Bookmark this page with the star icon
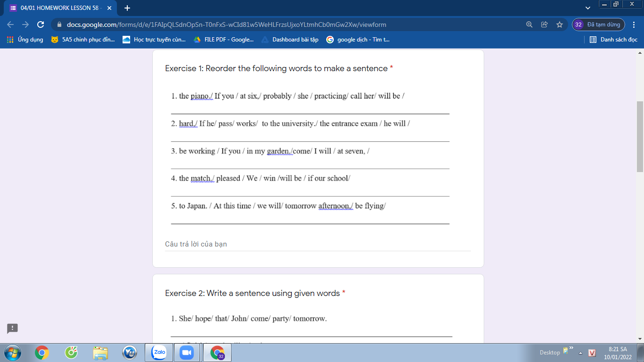 tap(560, 25)
